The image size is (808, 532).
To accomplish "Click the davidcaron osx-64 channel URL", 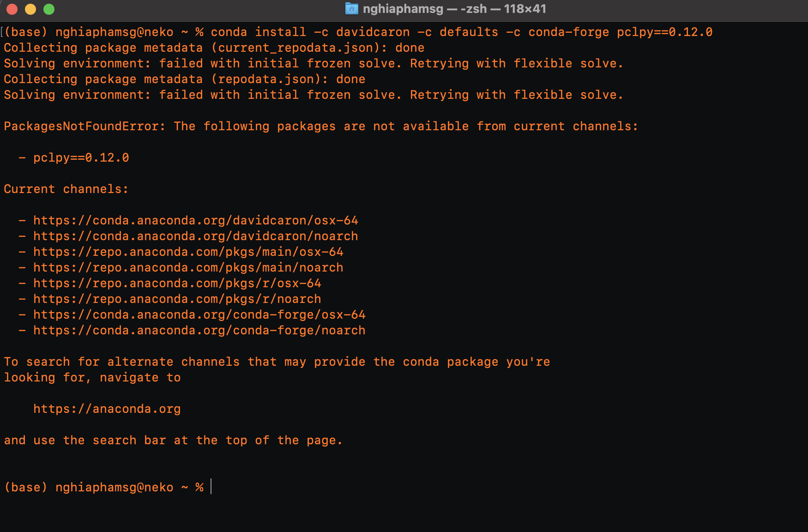I will pyautogui.click(x=195, y=220).
